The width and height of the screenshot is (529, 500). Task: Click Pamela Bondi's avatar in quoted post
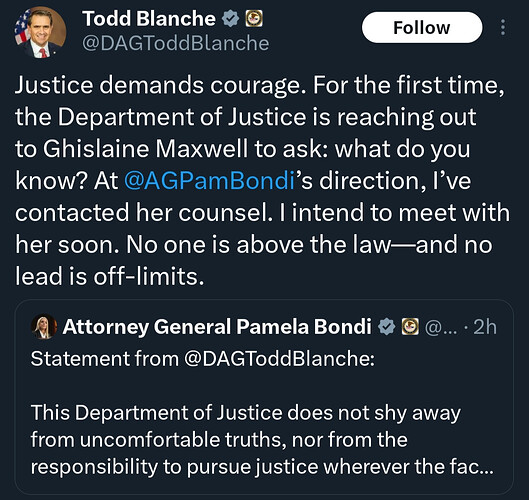(44, 327)
